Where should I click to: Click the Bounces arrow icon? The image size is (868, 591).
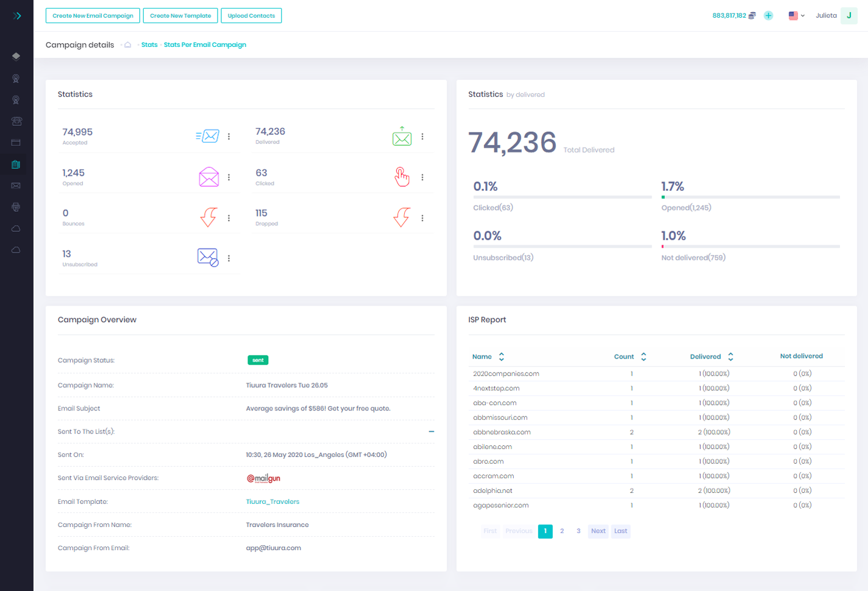[x=208, y=217]
